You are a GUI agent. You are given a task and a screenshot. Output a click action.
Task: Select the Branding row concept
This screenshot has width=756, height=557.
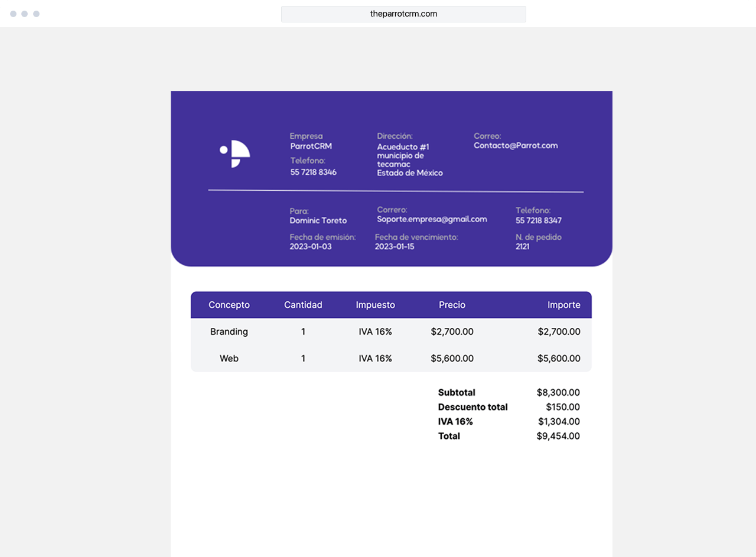pyautogui.click(x=229, y=332)
